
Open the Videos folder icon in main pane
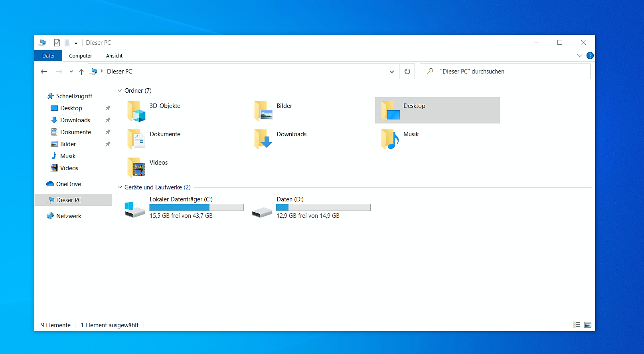[136, 167]
